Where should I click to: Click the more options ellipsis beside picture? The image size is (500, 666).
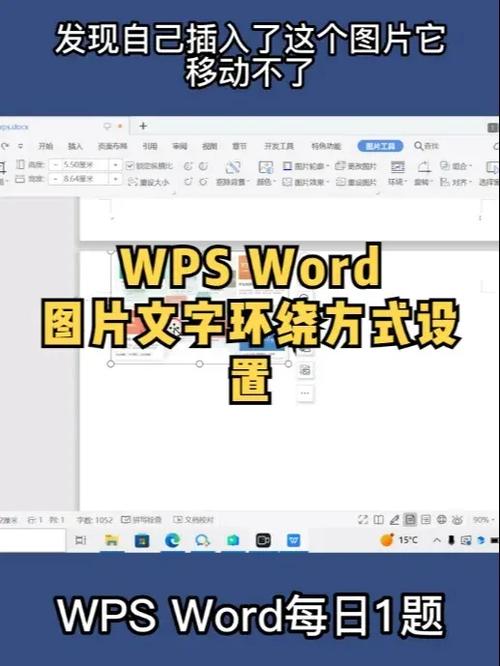[x=305, y=393]
